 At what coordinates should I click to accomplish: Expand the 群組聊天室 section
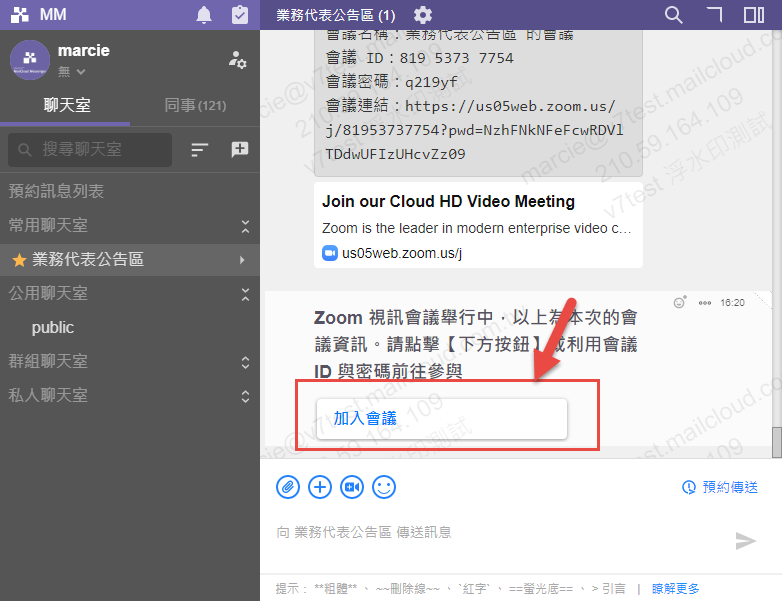click(245, 362)
